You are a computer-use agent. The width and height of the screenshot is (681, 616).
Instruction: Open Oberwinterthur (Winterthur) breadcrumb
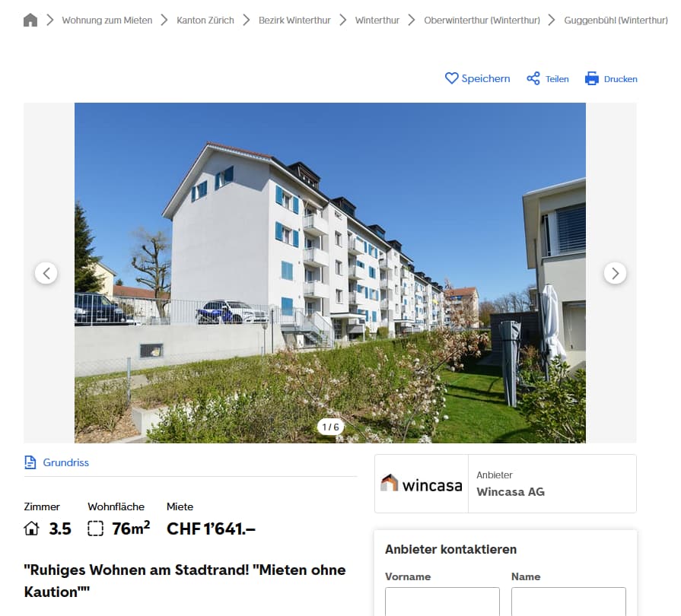482,21
